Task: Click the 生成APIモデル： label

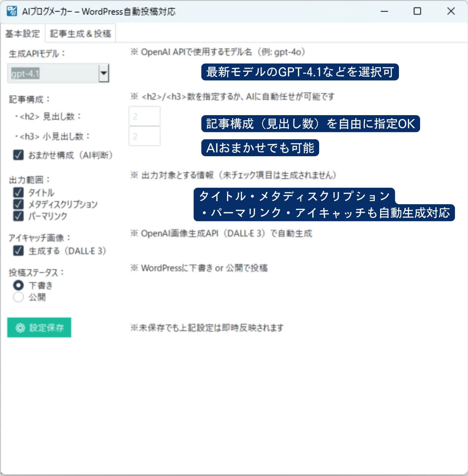Action: (x=37, y=54)
